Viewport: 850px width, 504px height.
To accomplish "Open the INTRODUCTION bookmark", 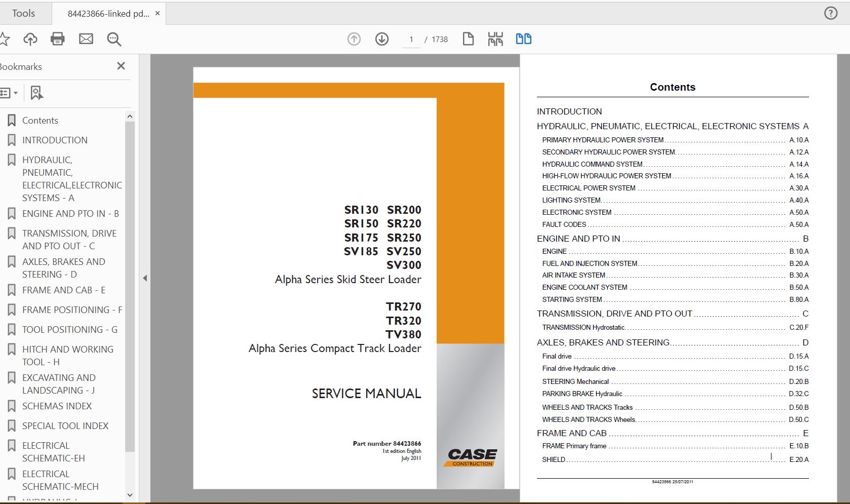I will (55, 140).
